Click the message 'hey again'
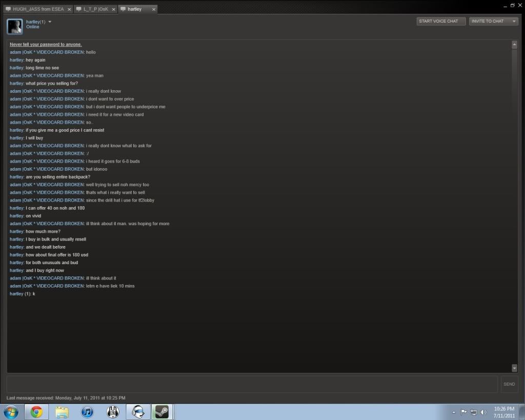525x420 pixels. [x=35, y=61]
